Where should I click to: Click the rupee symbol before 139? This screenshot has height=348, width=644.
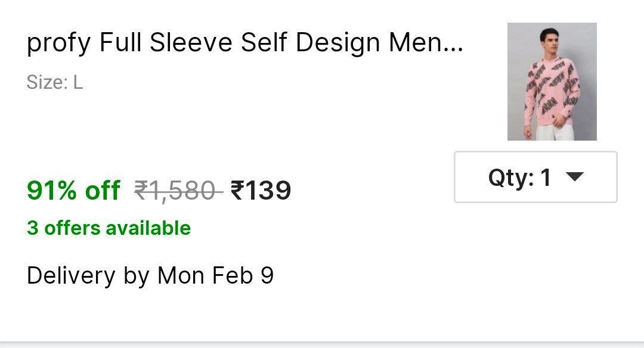237,191
